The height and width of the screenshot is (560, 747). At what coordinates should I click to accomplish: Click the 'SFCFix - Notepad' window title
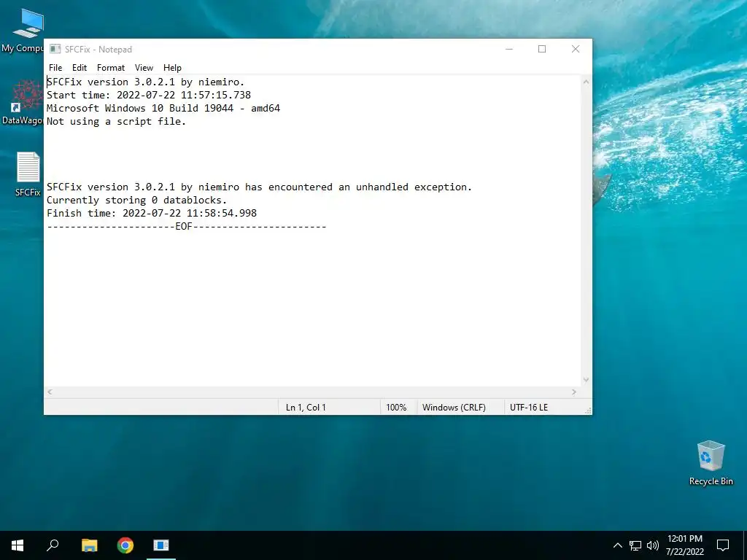tap(98, 50)
